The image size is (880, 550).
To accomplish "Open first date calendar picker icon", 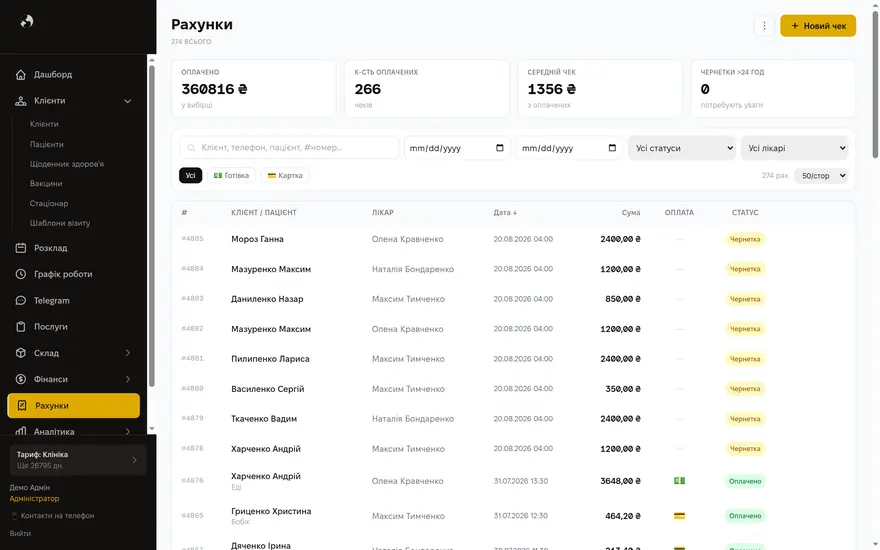I will (499, 148).
